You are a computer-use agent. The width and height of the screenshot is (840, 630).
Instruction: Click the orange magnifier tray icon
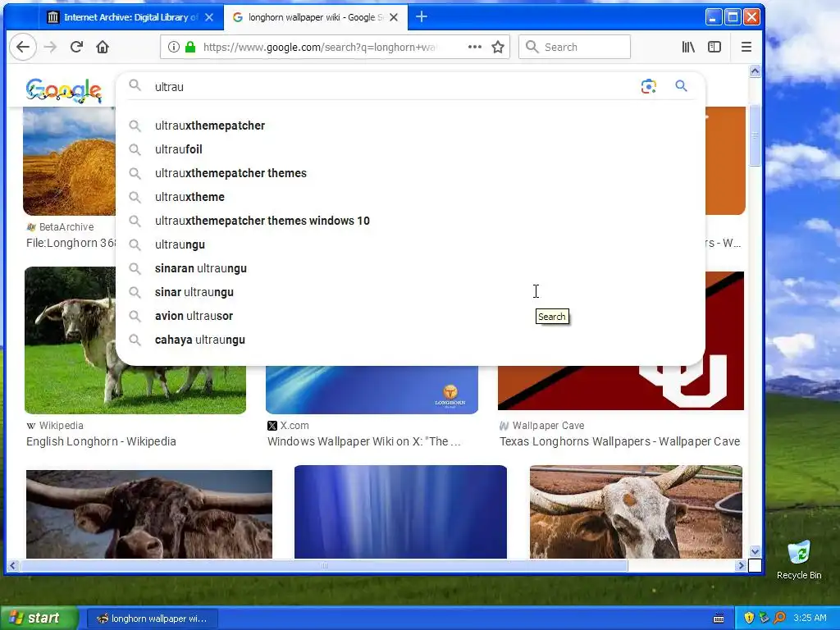pyautogui.click(x=779, y=619)
